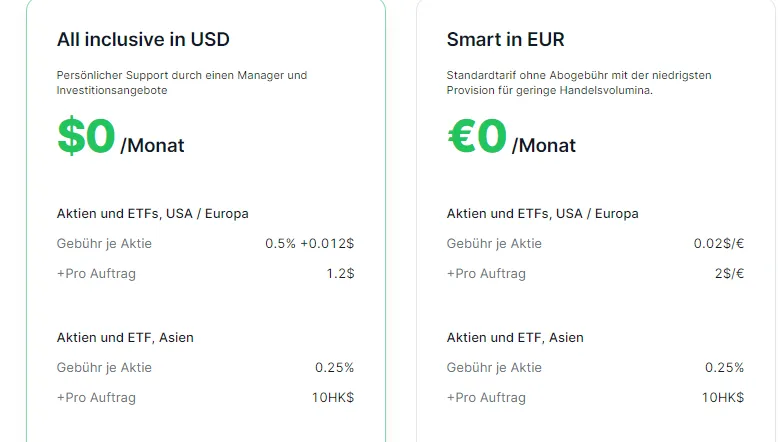
Task: Click "/Monat" next to the $0 price
Action: (152, 146)
